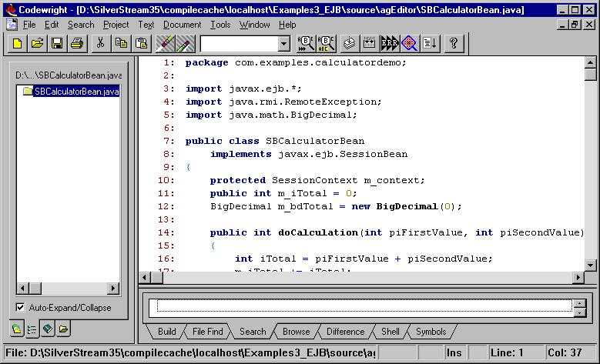
Task: Open the Tools menu
Action: [x=220, y=25]
